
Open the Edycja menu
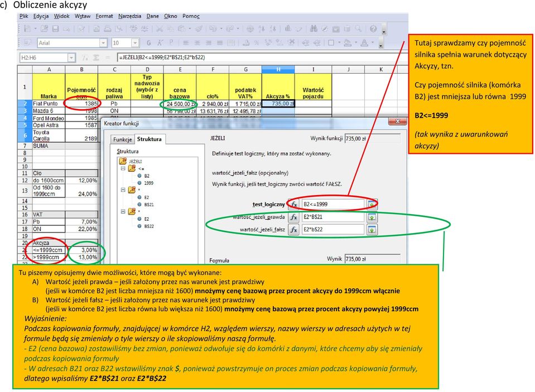(41, 16)
